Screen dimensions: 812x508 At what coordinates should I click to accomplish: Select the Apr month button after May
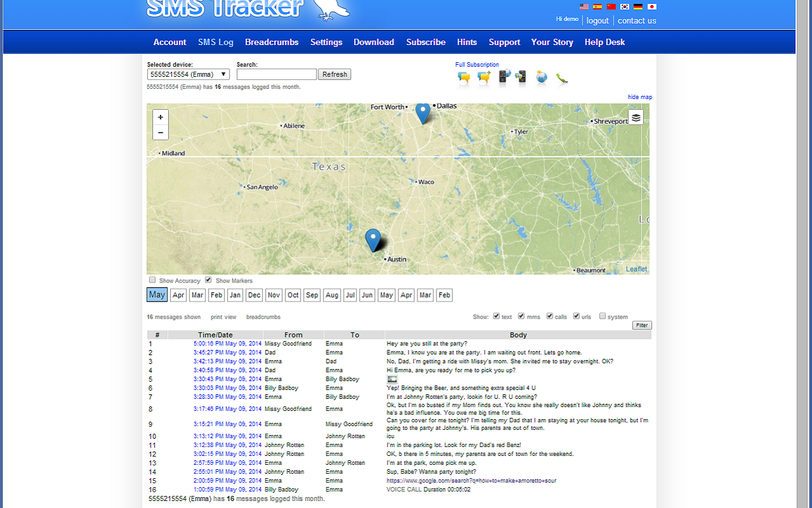(179, 295)
